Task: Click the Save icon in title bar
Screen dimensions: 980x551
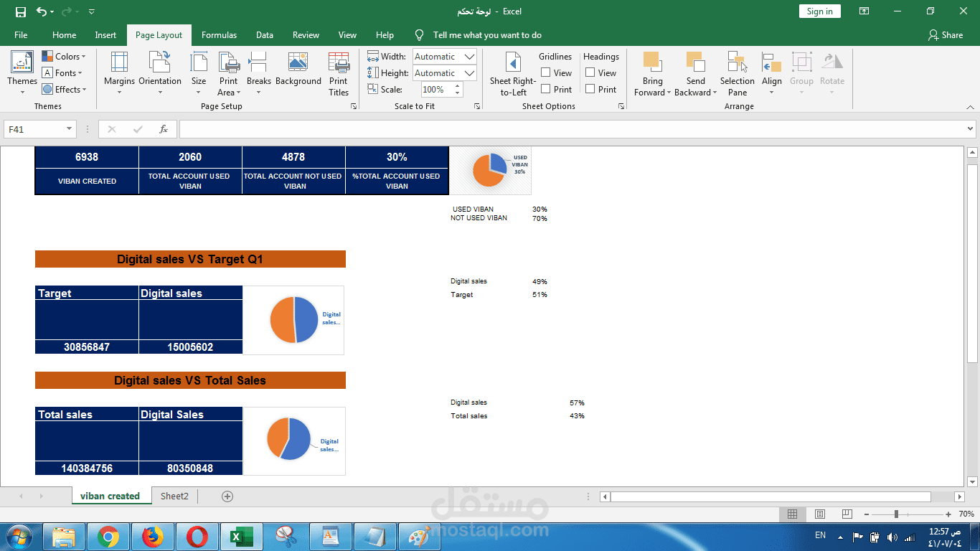Action: (x=21, y=11)
